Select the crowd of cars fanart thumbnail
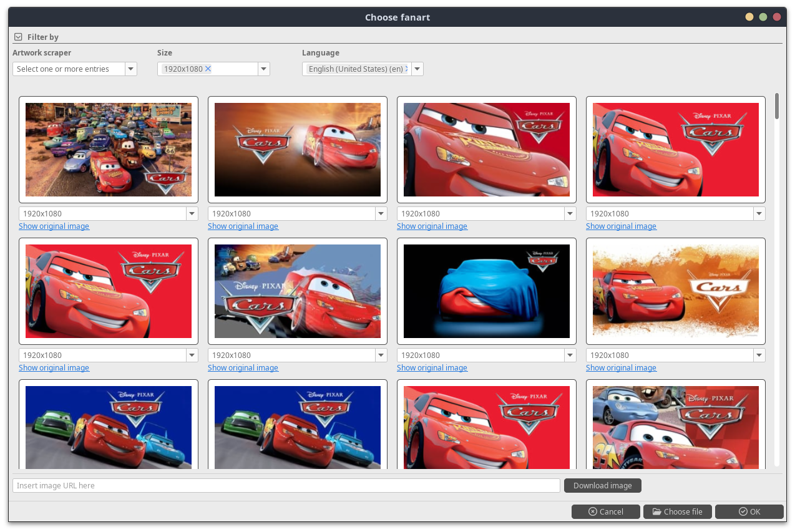The height and width of the screenshot is (532, 795). (x=109, y=150)
